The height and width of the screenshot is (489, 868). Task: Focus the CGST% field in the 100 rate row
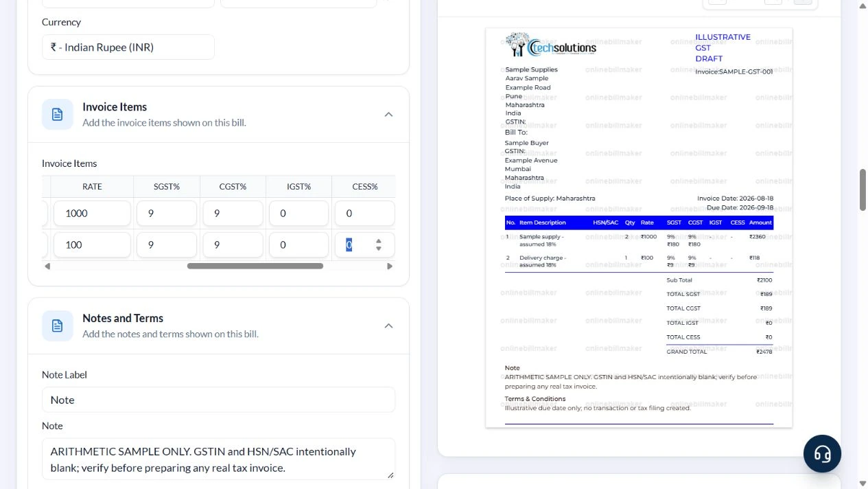point(233,244)
